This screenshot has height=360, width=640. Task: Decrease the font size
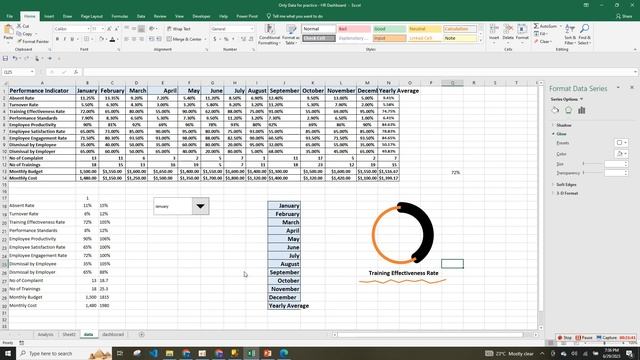click(x=116, y=29)
